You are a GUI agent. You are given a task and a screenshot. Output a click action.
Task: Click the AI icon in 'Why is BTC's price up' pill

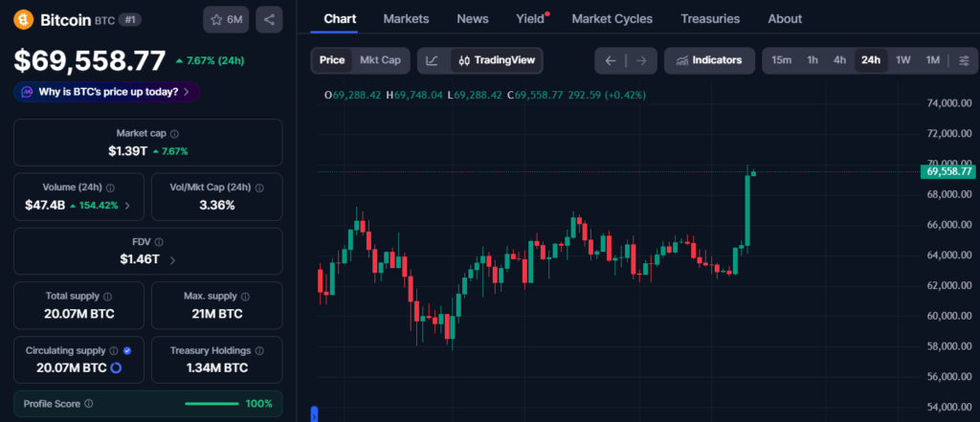coord(27,92)
